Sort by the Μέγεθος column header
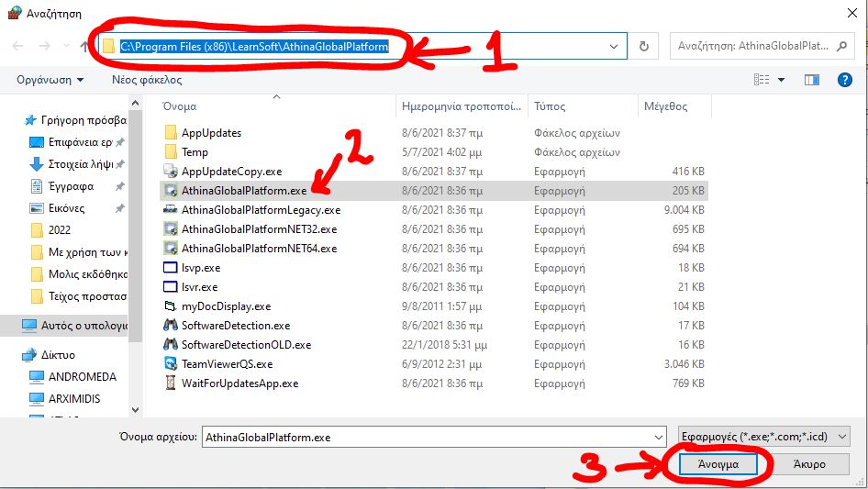This screenshot has width=868, height=489. pyautogui.click(x=665, y=106)
